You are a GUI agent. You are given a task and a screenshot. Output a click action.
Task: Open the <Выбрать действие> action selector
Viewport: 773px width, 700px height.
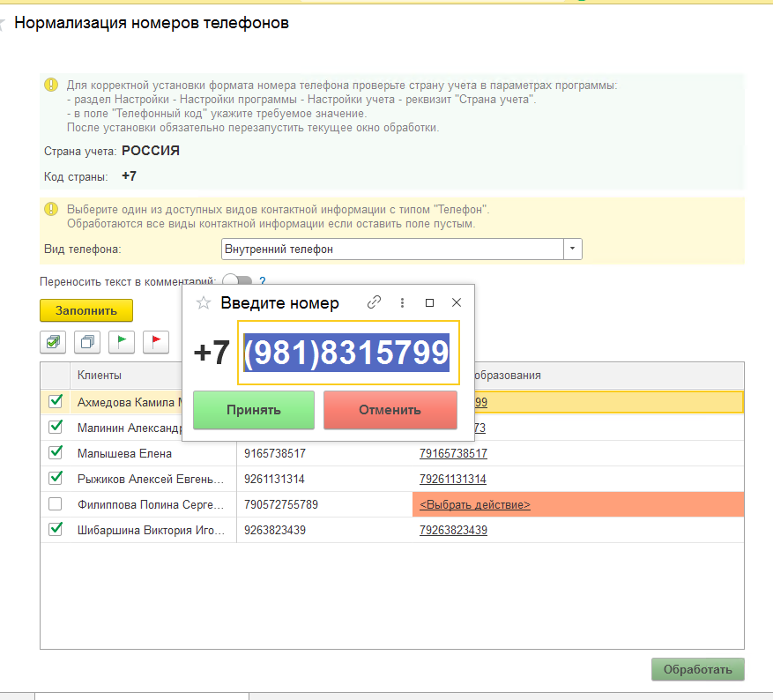coord(475,505)
